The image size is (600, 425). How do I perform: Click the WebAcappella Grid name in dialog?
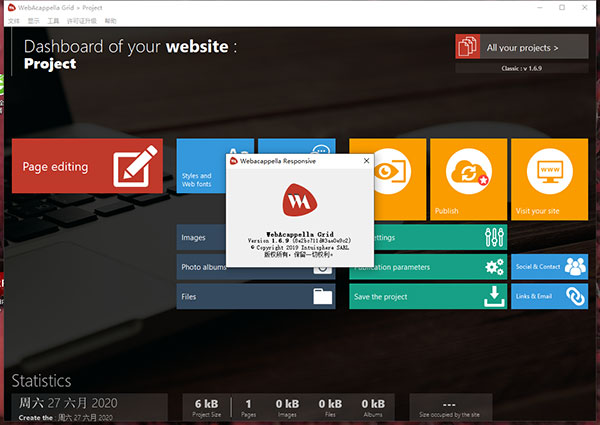click(x=300, y=234)
